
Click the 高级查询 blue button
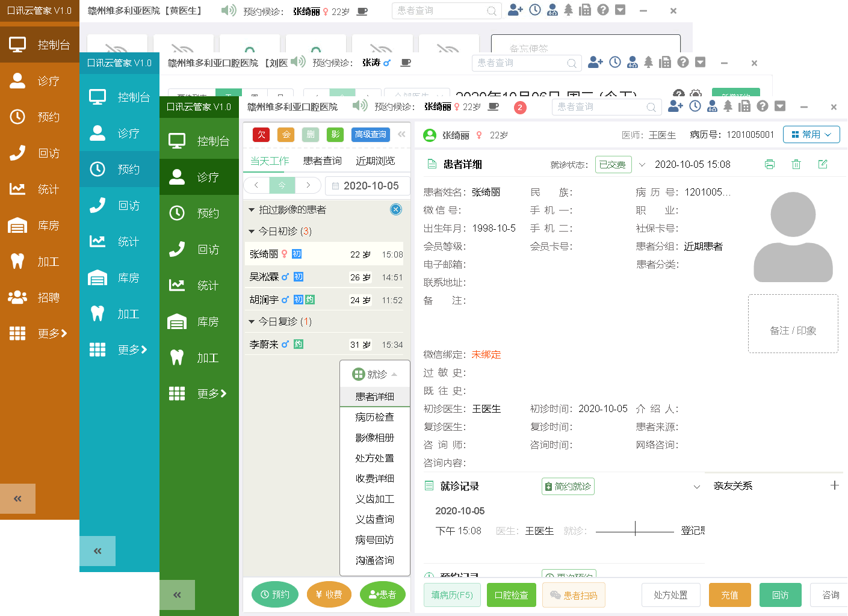pyautogui.click(x=370, y=135)
